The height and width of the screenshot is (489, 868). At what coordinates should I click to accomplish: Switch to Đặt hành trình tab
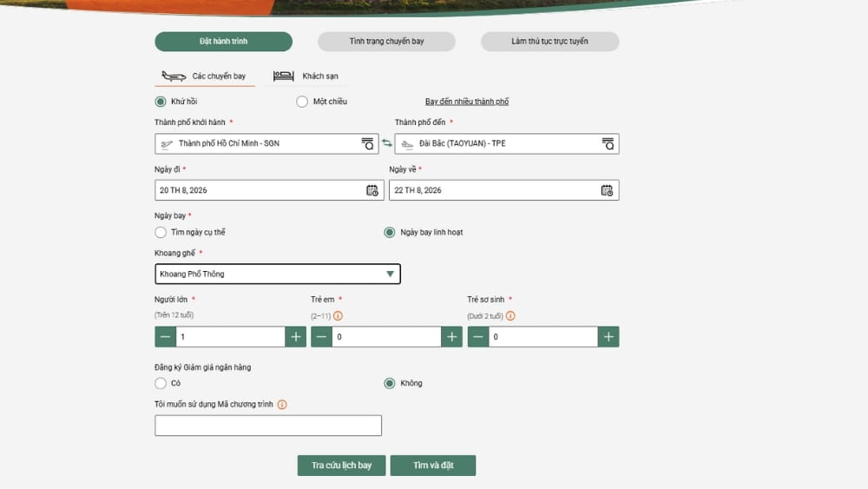point(224,42)
